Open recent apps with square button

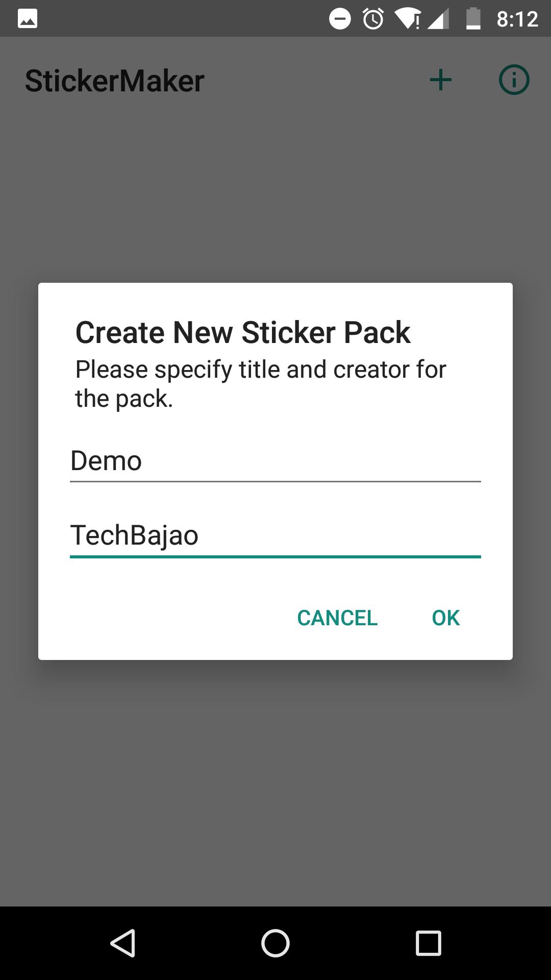(429, 943)
